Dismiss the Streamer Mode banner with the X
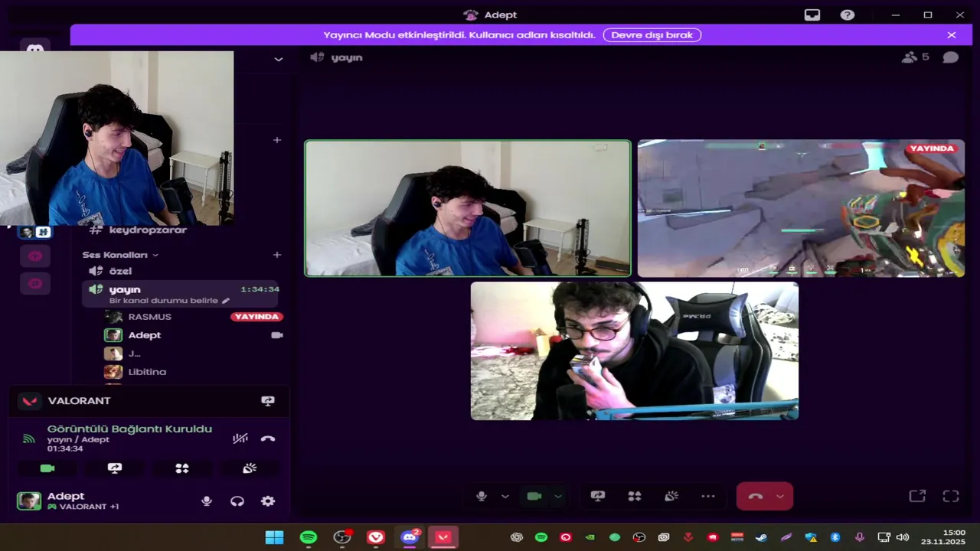Viewport: 980px width, 551px height. point(952,35)
